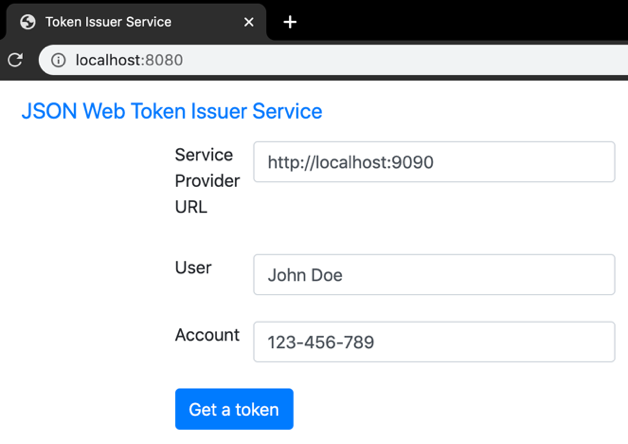Click the 8080 port number in the URL

164,60
